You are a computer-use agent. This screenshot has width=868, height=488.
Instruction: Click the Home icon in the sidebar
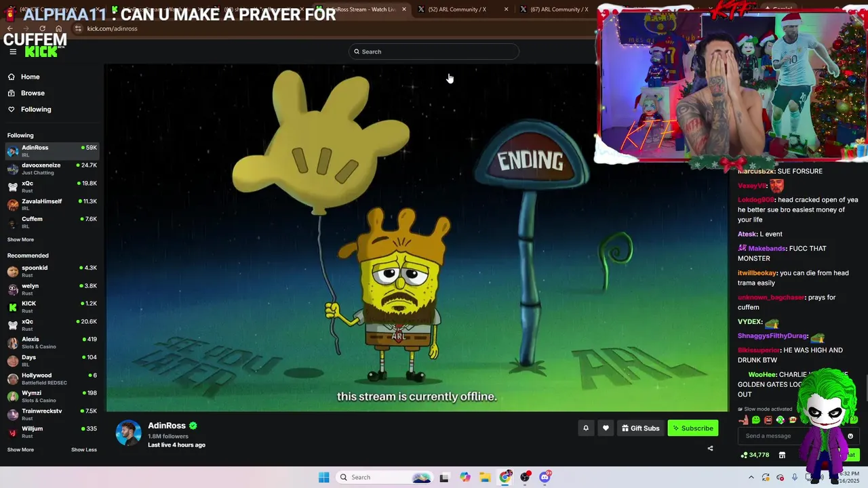[x=12, y=77]
